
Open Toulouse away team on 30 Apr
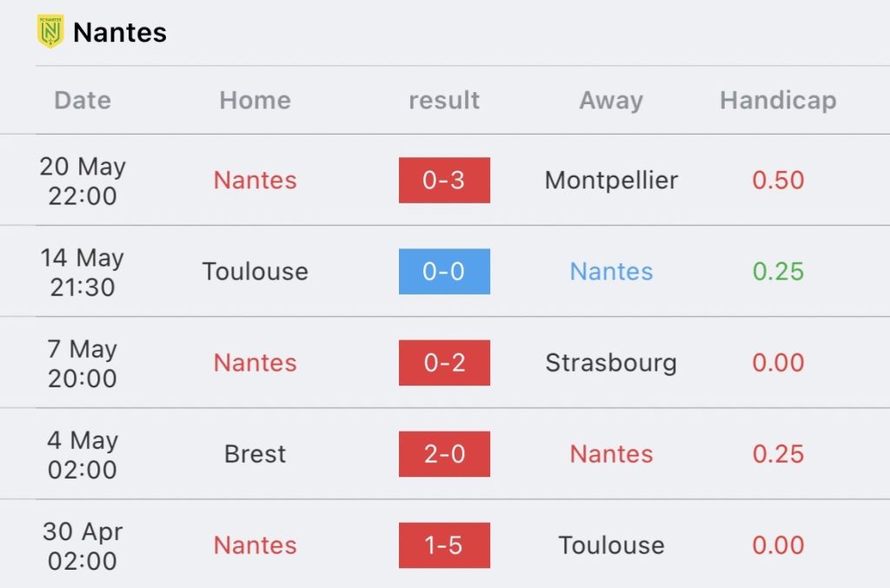click(611, 545)
